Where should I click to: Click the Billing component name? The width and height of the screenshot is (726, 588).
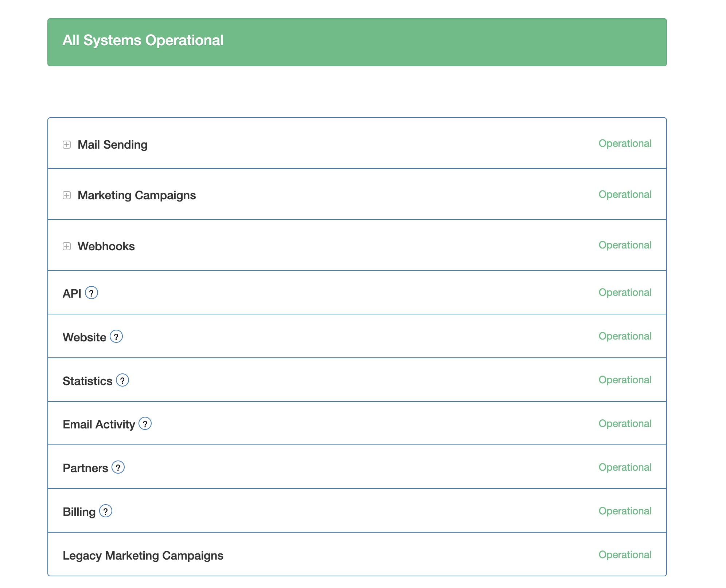(79, 512)
